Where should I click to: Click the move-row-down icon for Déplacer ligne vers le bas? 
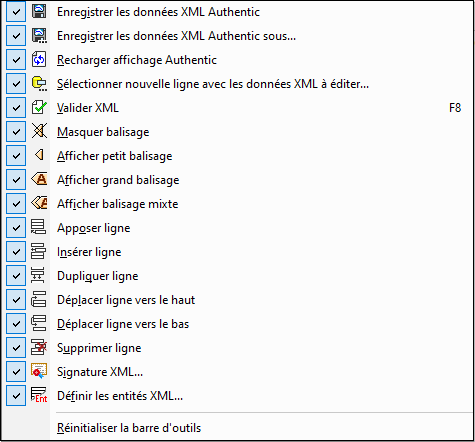coord(39,324)
